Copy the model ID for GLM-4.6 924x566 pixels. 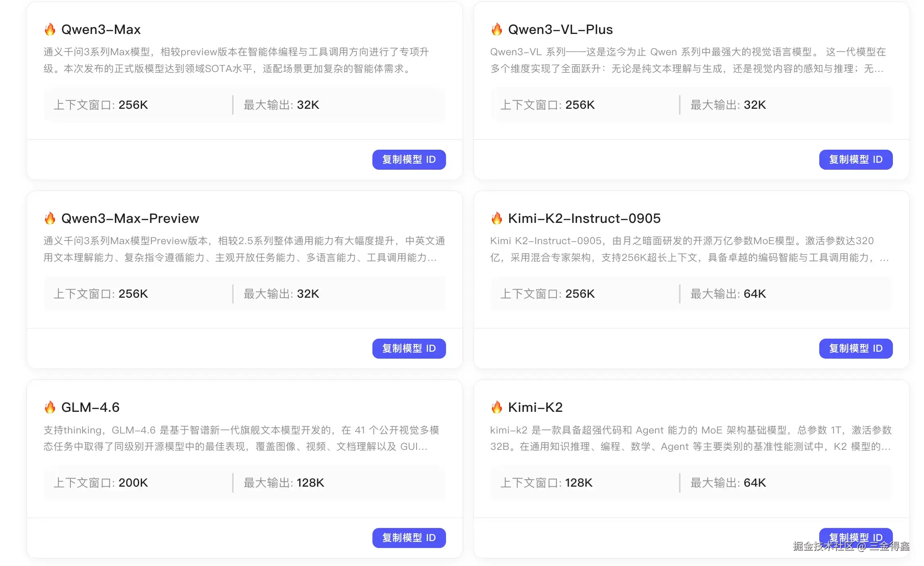(409, 537)
